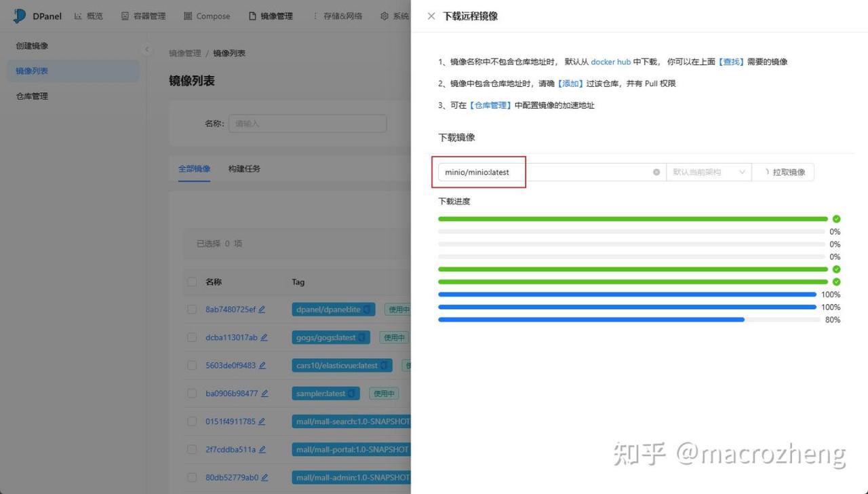Screen dimensions: 868x494
Task: Open the Compose menu in the top nav
Action: pos(207,16)
